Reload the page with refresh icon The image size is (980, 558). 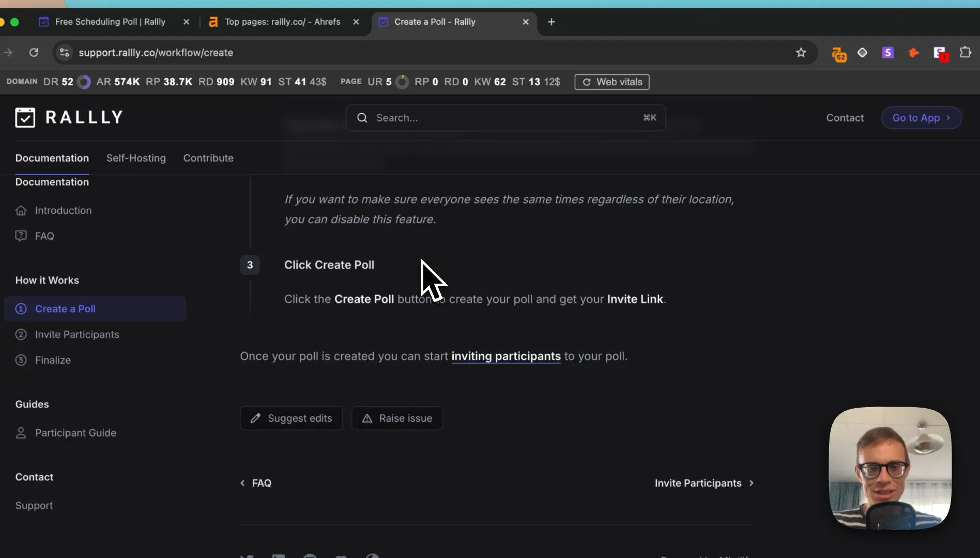point(34,52)
